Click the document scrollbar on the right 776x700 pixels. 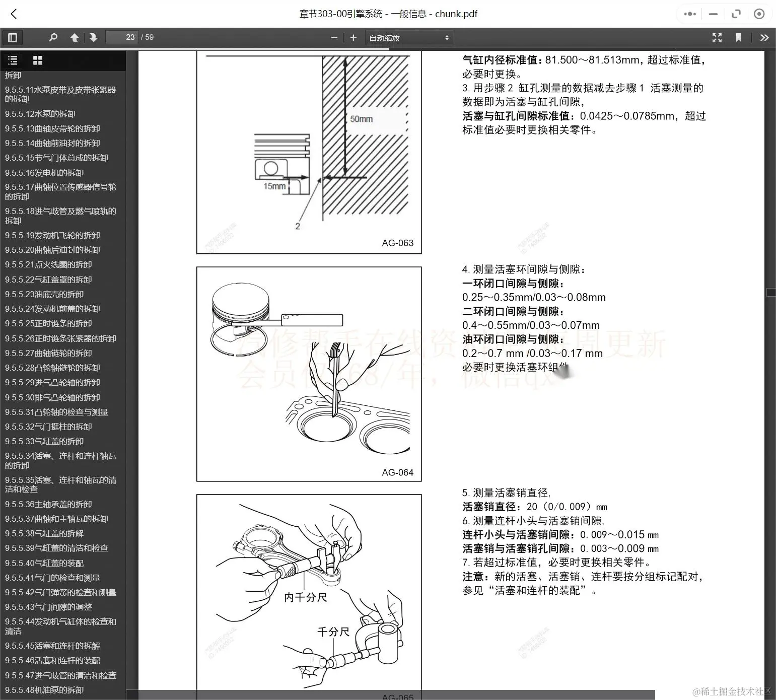pos(771,292)
